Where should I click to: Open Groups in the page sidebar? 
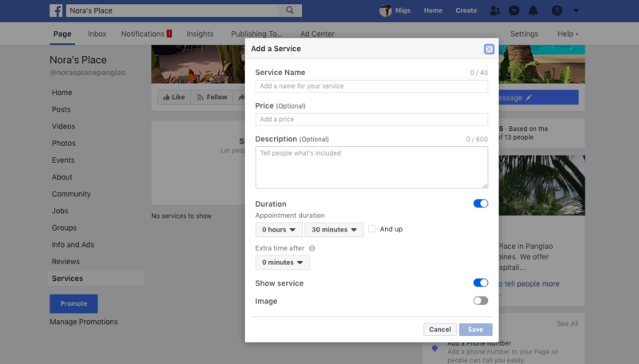[x=64, y=227]
